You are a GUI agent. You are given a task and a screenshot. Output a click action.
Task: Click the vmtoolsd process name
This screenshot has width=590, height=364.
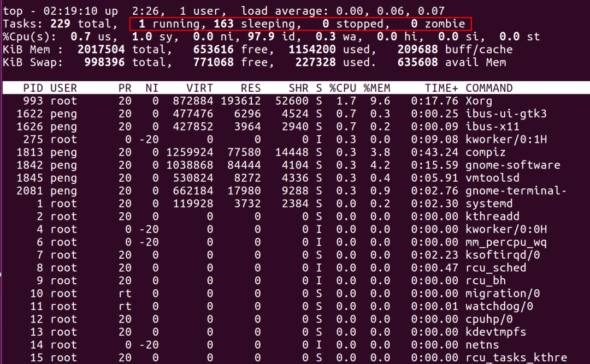coord(492,178)
